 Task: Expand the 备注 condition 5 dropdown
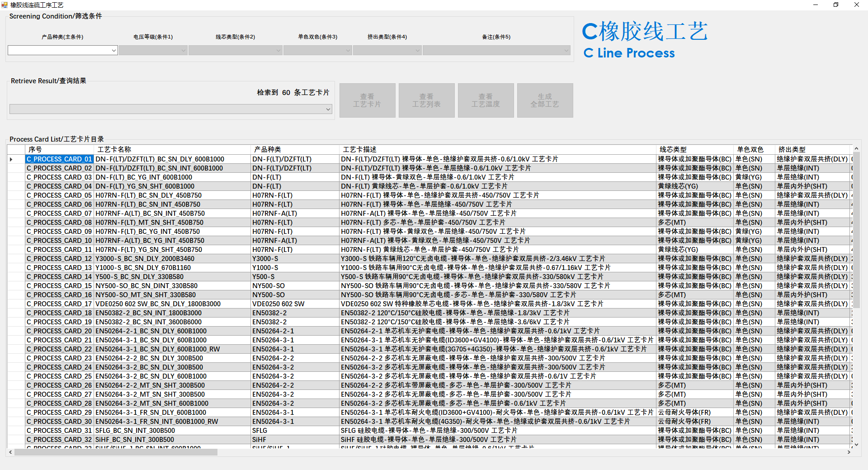496,51
